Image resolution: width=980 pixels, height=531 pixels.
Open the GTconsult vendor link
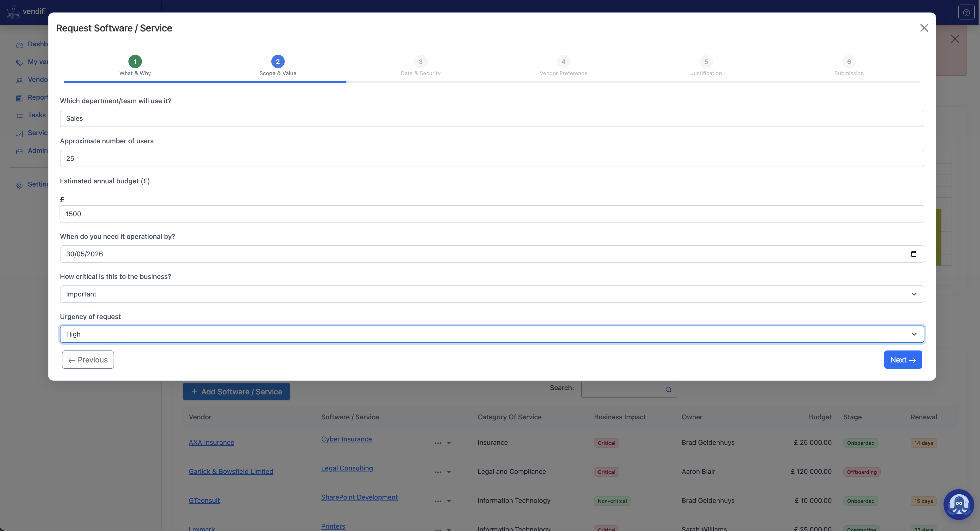click(x=204, y=501)
